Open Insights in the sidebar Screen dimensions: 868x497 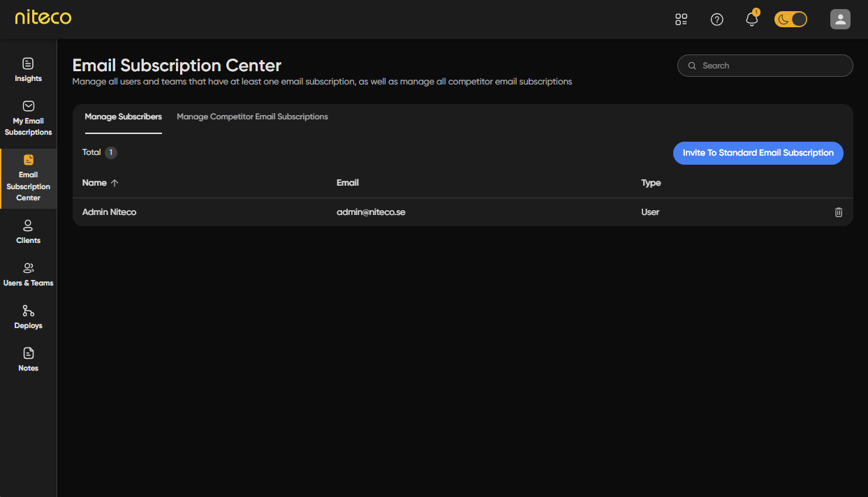pyautogui.click(x=29, y=70)
